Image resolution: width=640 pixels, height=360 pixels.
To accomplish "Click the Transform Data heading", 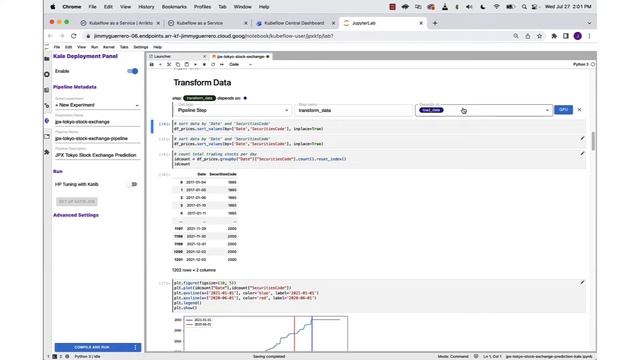I will [x=202, y=82].
